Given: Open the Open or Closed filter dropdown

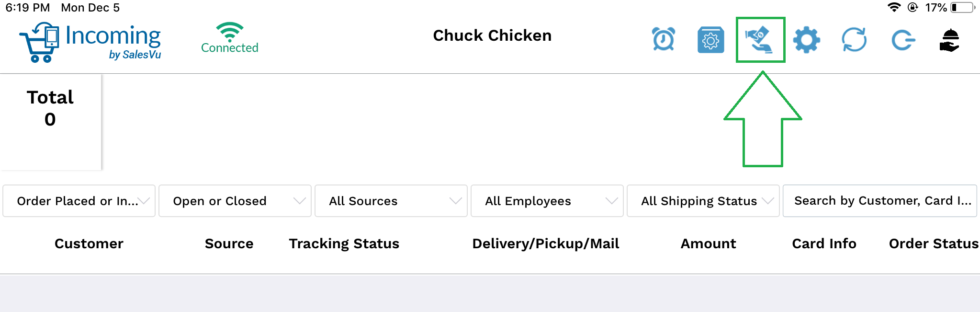Looking at the screenshot, I should [x=235, y=201].
